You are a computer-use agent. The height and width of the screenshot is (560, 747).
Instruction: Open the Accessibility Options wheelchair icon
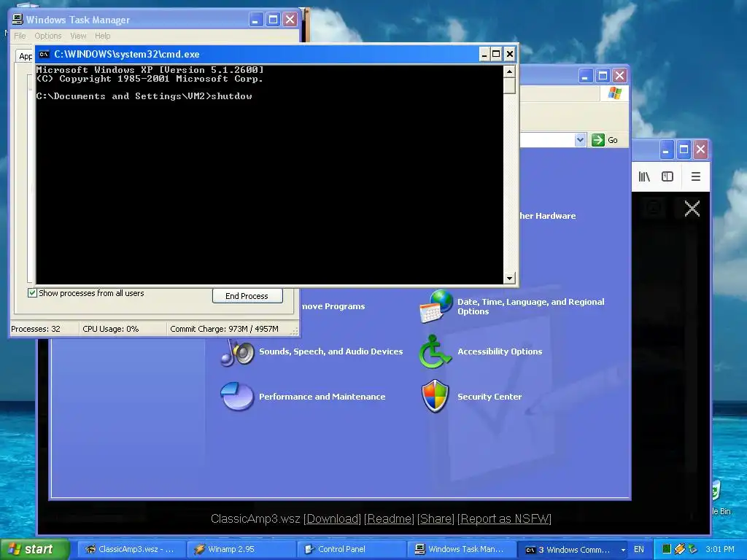point(435,351)
